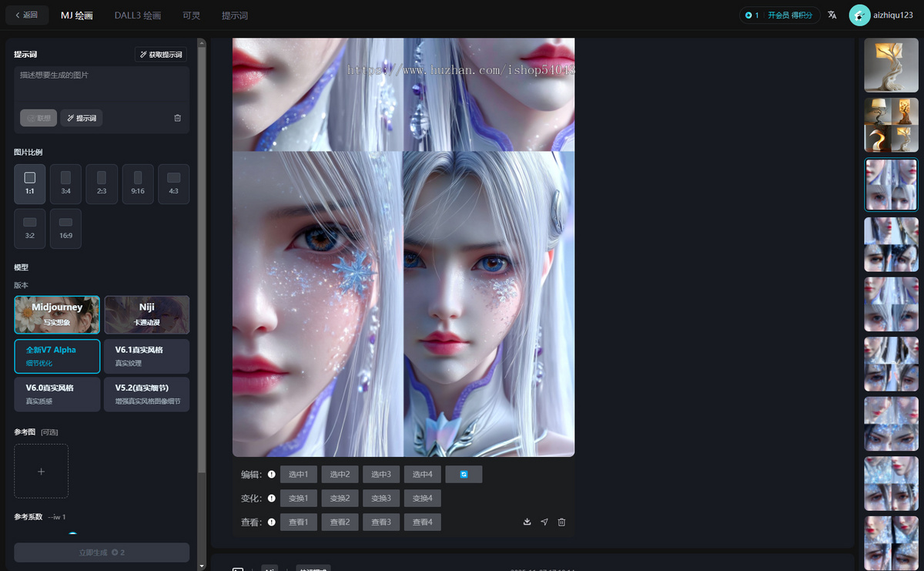
Task: Click the aizhiqu123 user avatar
Action: coord(859,15)
